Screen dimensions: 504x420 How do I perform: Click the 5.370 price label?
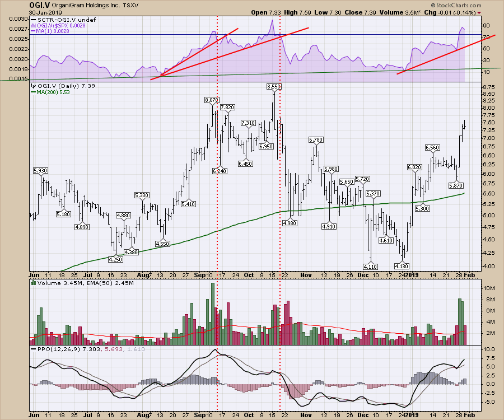(373, 193)
